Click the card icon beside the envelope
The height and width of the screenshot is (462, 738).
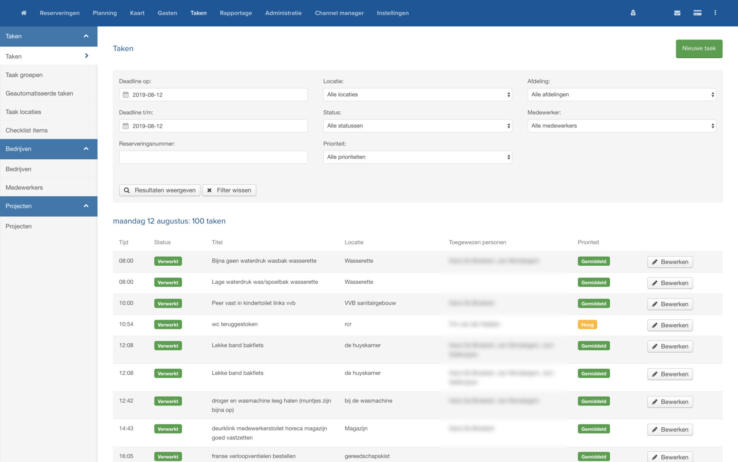698,13
